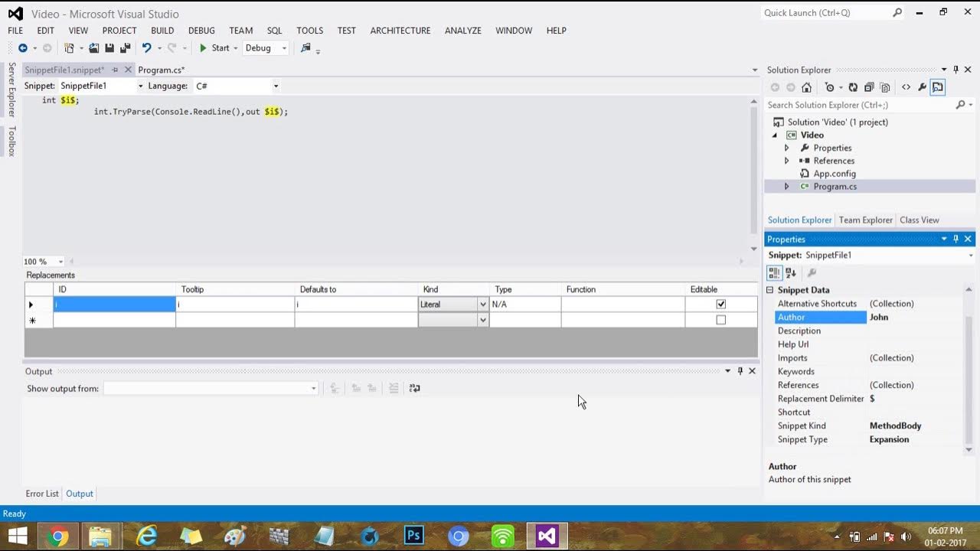Check Editable box in the new row
This screenshot has width=980, height=551.
[720, 320]
